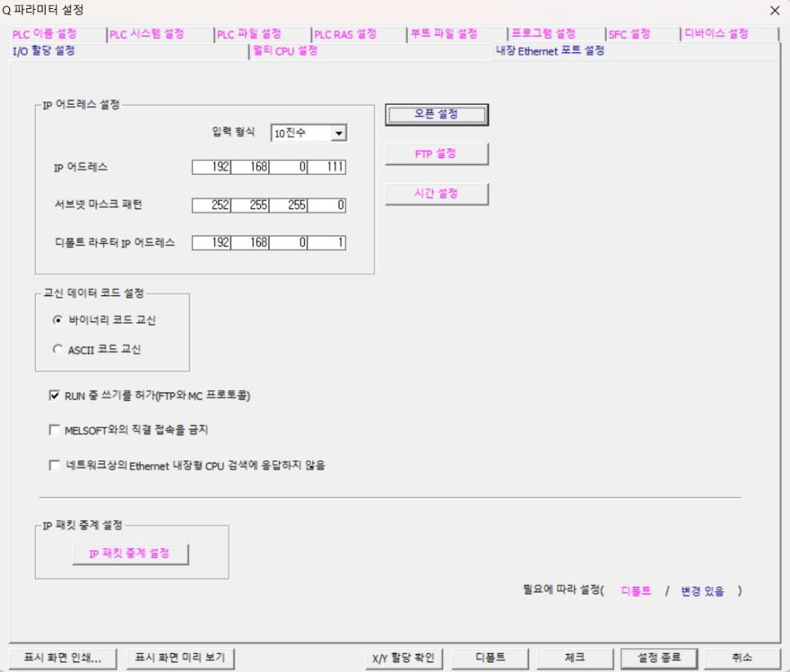The width and height of the screenshot is (790, 672).
Task: Click second IP 어드레스 octet field 168
Action: click(250, 167)
